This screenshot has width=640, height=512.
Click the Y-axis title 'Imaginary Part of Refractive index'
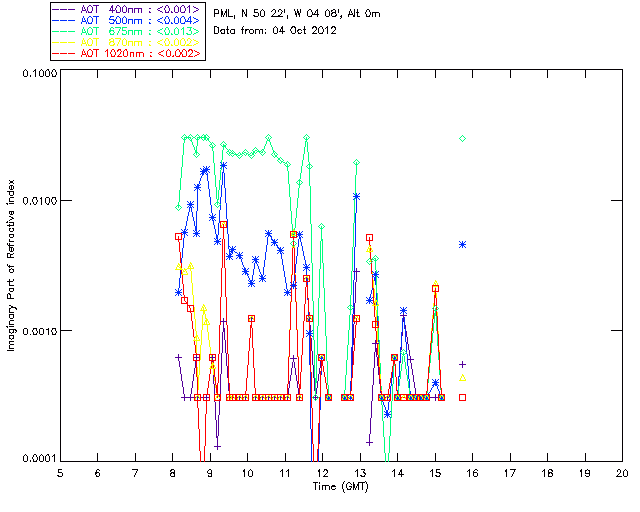point(11,265)
